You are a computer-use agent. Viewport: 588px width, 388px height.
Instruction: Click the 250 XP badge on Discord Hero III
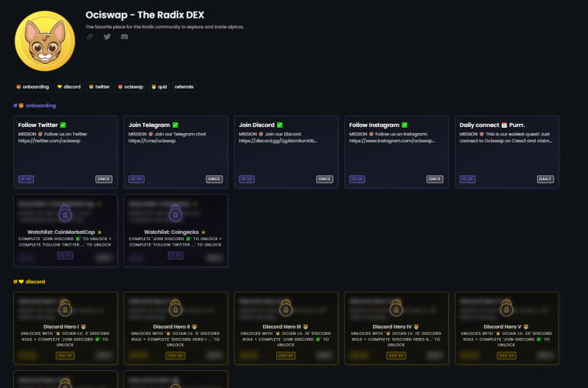tap(286, 356)
